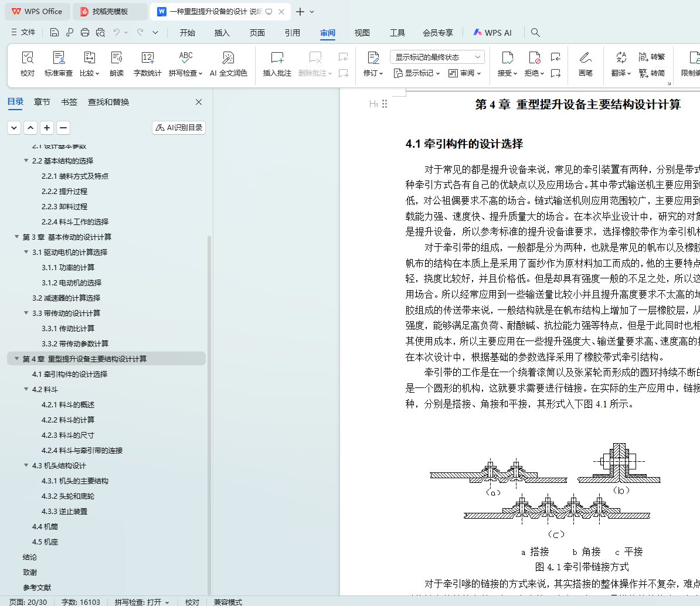Click the expand-all down chevron button in outline

click(14, 128)
